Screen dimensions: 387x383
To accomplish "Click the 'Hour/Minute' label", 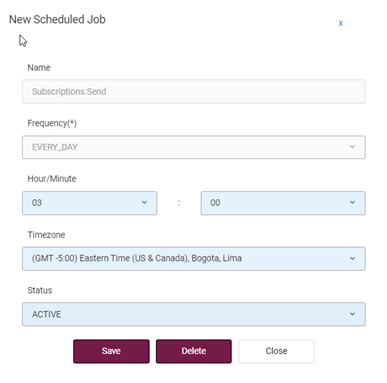I will tap(52, 179).
